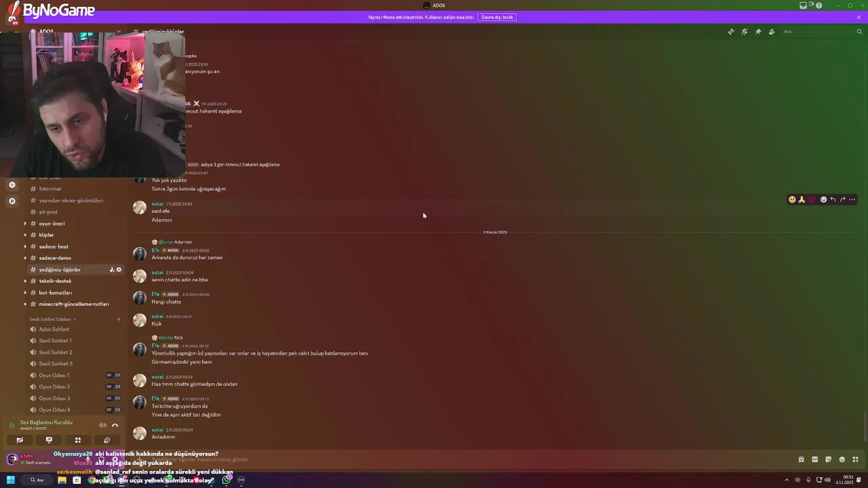The height and width of the screenshot is (488, 868).
Task: Open şit-post channel
Action: [75, 212]
